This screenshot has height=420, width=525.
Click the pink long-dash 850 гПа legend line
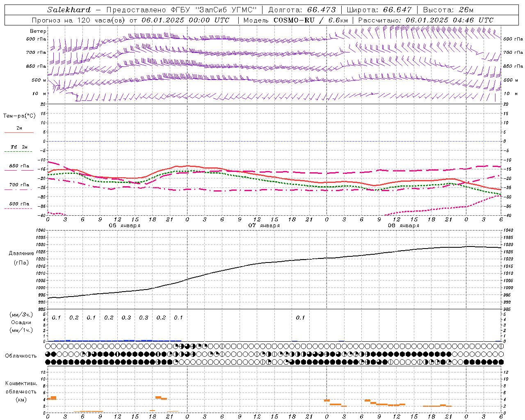(x=19, y=170)
